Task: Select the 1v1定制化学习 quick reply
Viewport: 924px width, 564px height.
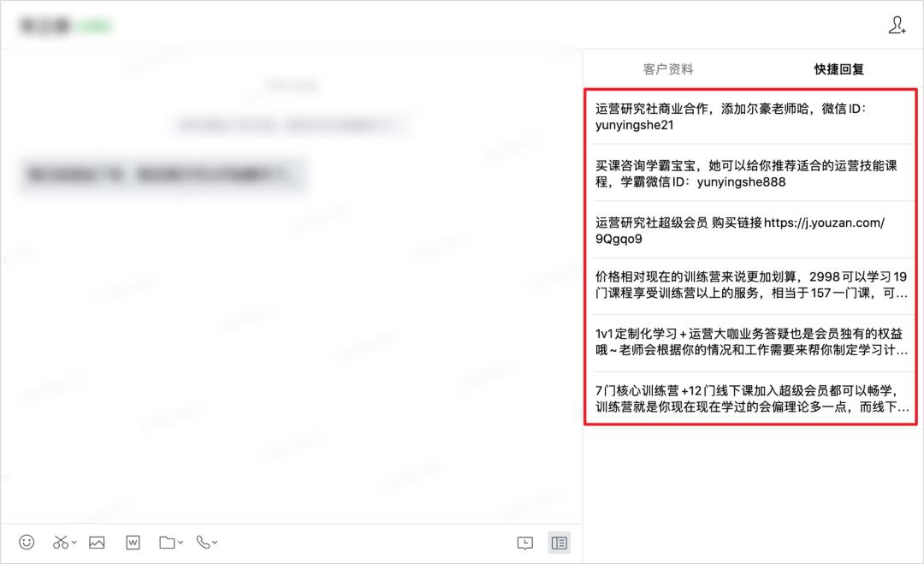Action: (750, 341)
